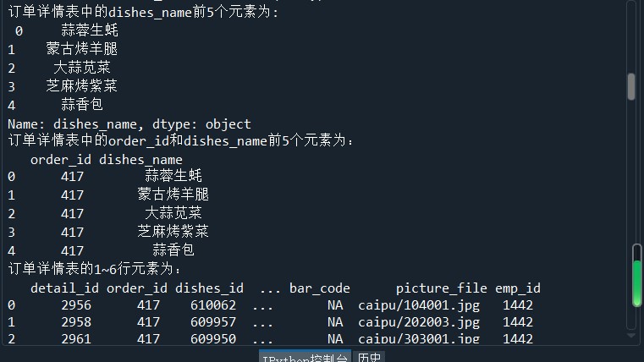
Task: Click the detail_id column header
Action: point(64,288)
